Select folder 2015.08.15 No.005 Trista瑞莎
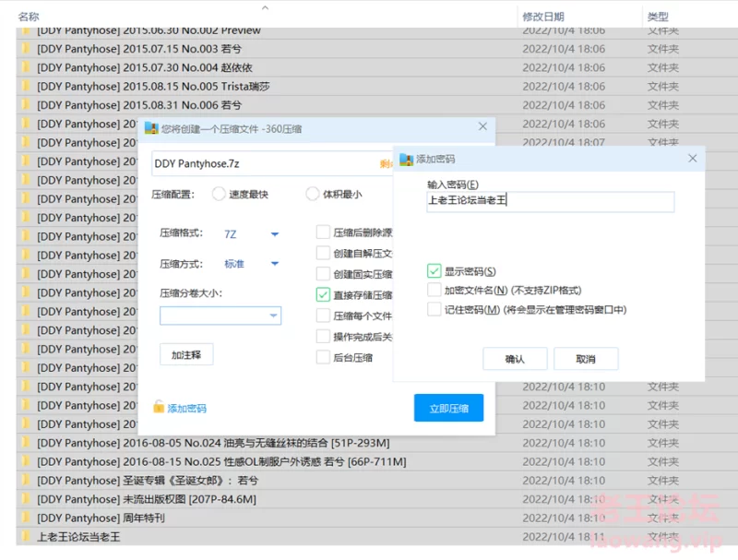This screenshot has height=560, width=738. point(153,86)
